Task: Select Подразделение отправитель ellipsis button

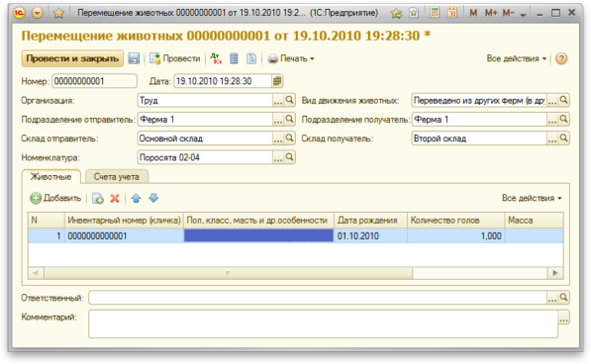Action: click(x=278, y=120)
